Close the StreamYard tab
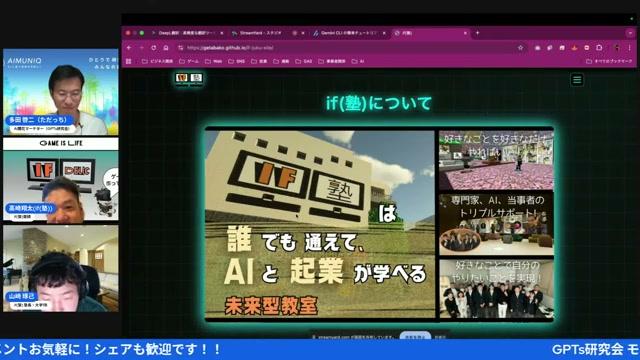Viewport: 640px width, 360px height. [x=303, y=33]
